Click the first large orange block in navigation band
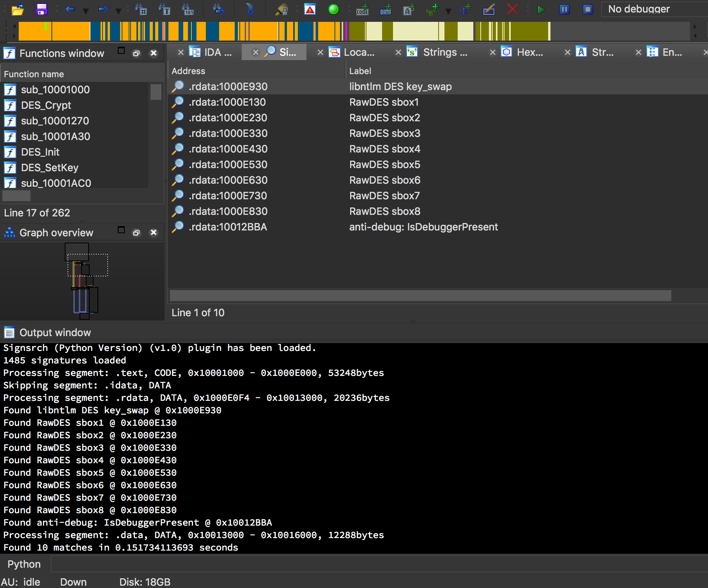This screenshot has width=708, height=588. [35, 31]
